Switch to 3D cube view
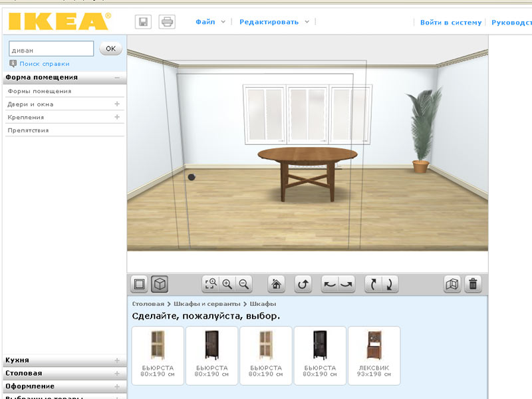532x399 pixels. point(160,284)
